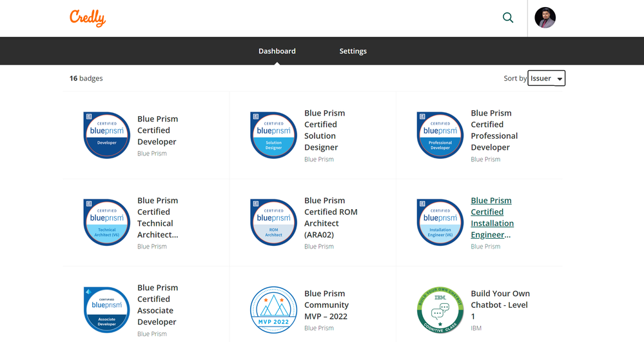644x342 pixels.
Task: Open Build Your Own Chatbot - Level 1 title
Action: tap(500, 305)
